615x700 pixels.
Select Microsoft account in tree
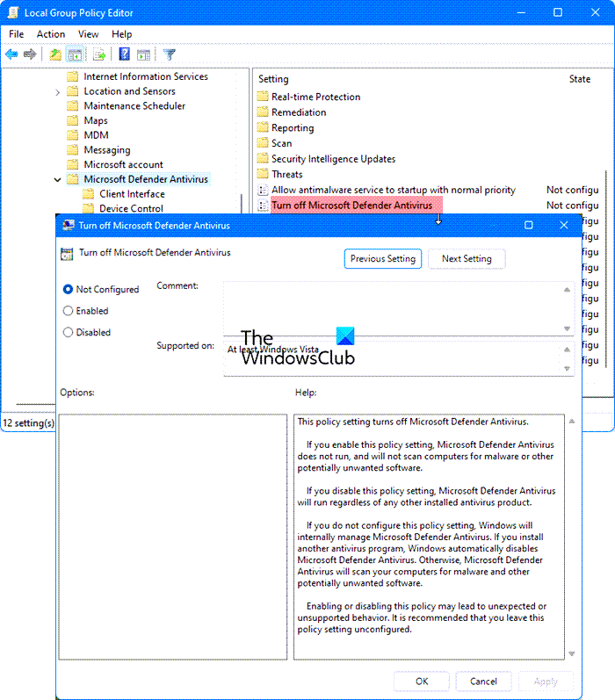[x=123, y=164]
